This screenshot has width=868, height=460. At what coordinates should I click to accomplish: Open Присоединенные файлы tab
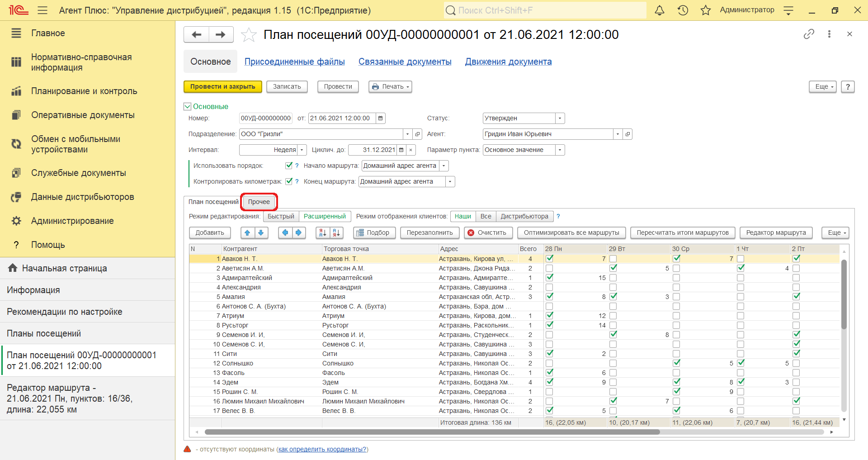pyautogui.click(x=295, y=62)
